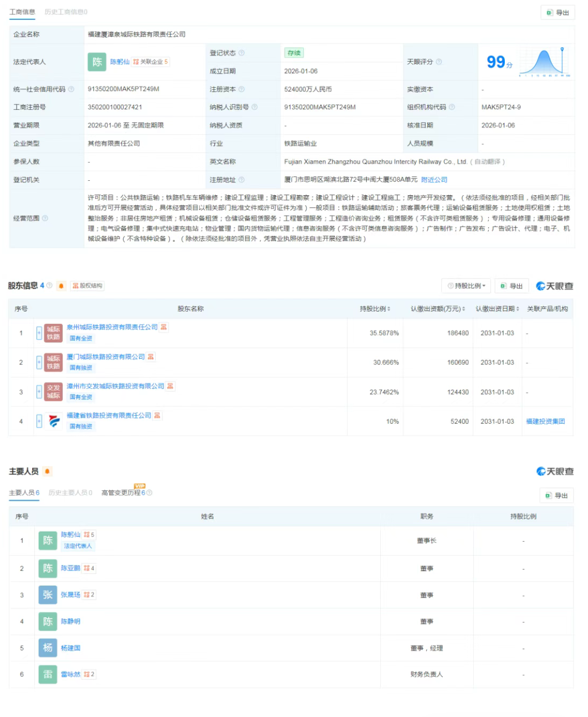This screenshot has width=588, height=717.
Task: Open the 附近公司 link
Action: point(434,179)
